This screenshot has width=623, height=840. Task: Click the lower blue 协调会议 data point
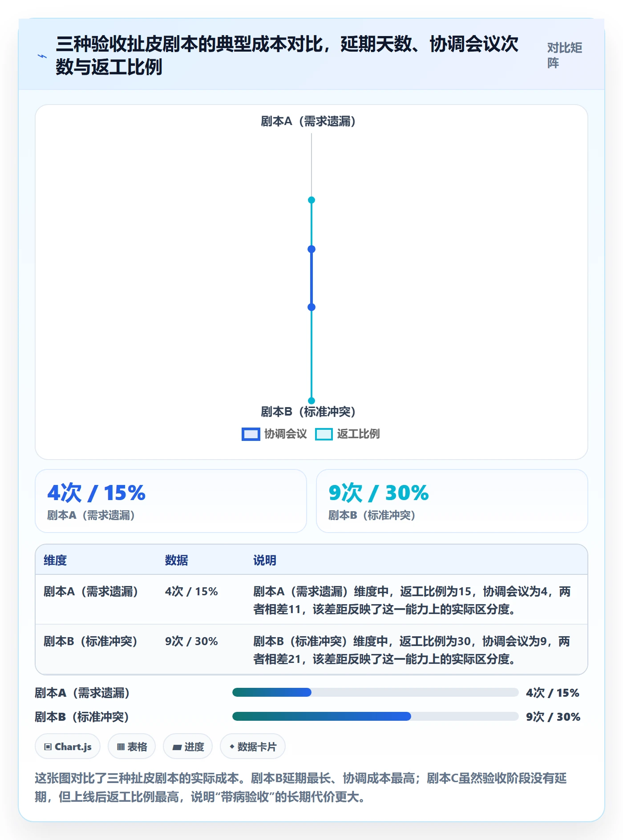click(311, 307)
